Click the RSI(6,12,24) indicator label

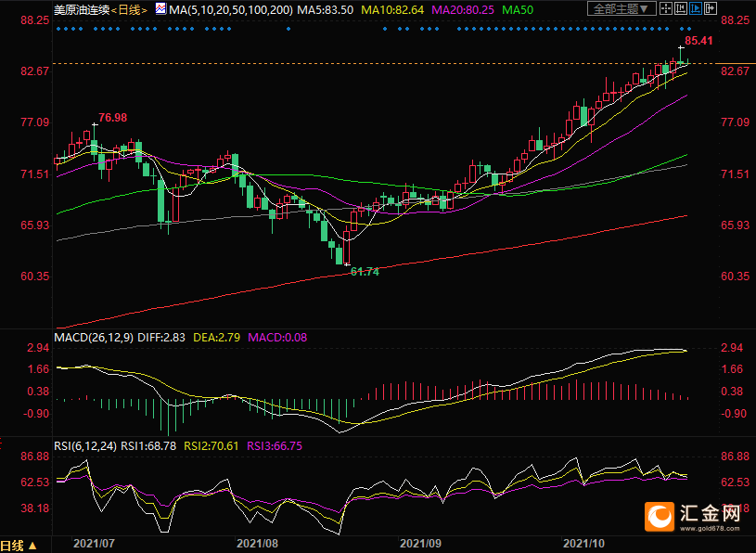(84, 446)
